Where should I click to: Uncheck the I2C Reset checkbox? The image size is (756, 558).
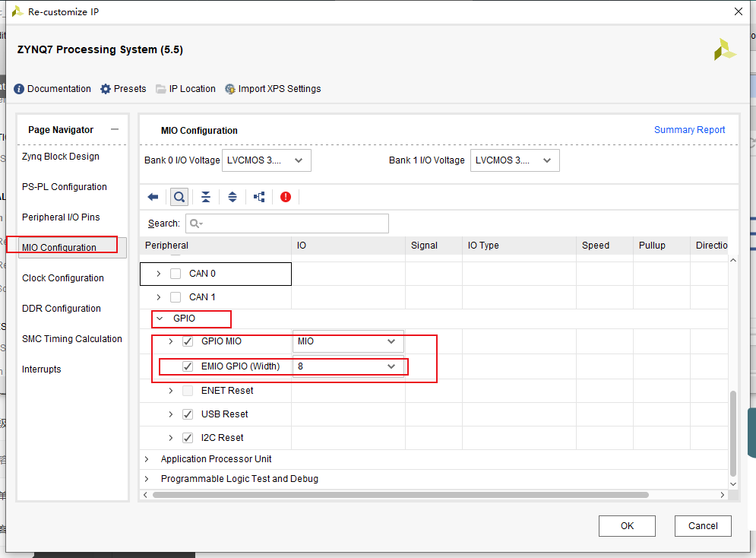pos(188,438)
